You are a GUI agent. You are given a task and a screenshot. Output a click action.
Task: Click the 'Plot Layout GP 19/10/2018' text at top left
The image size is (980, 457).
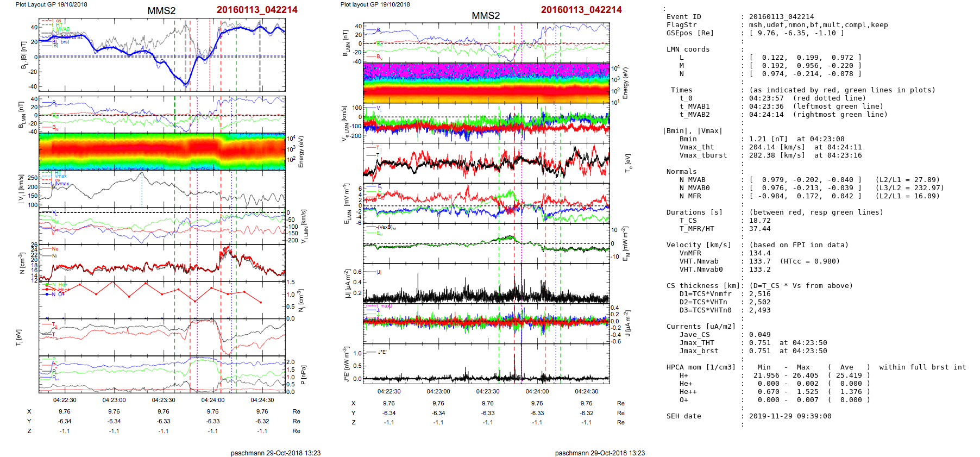pos(51,4)
